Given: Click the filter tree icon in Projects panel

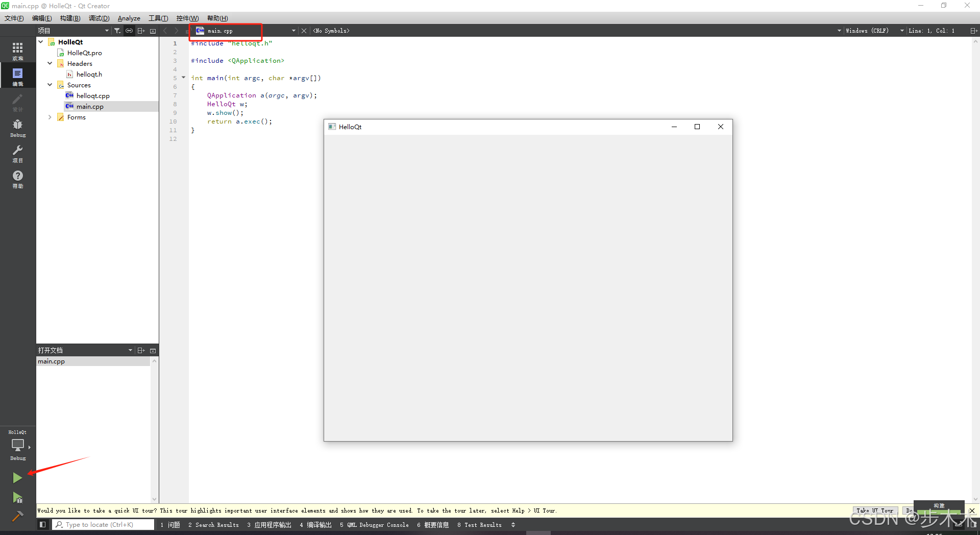Looking at the screenshot, I should coord(117,31).
